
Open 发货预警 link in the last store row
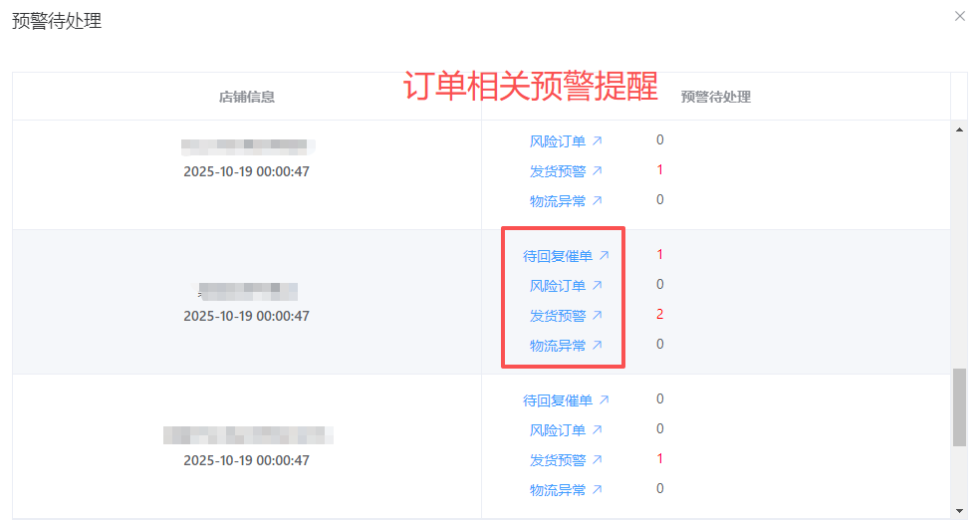click(x=558, y=460)
